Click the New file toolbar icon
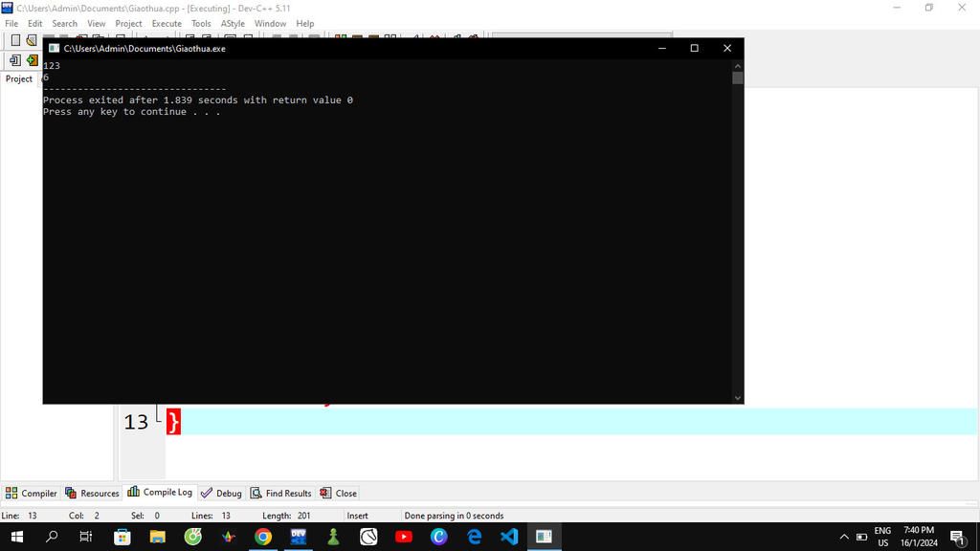This screenshot has height=551, width=980. click(15, 40)
